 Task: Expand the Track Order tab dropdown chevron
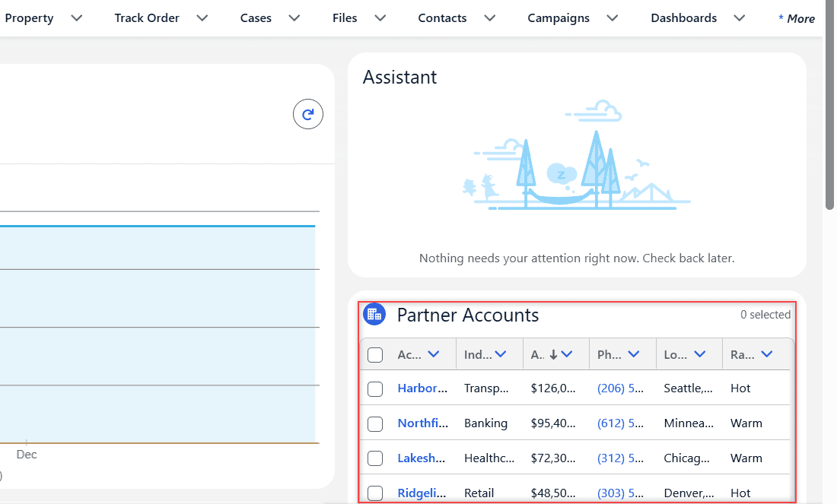coord(202,18)
